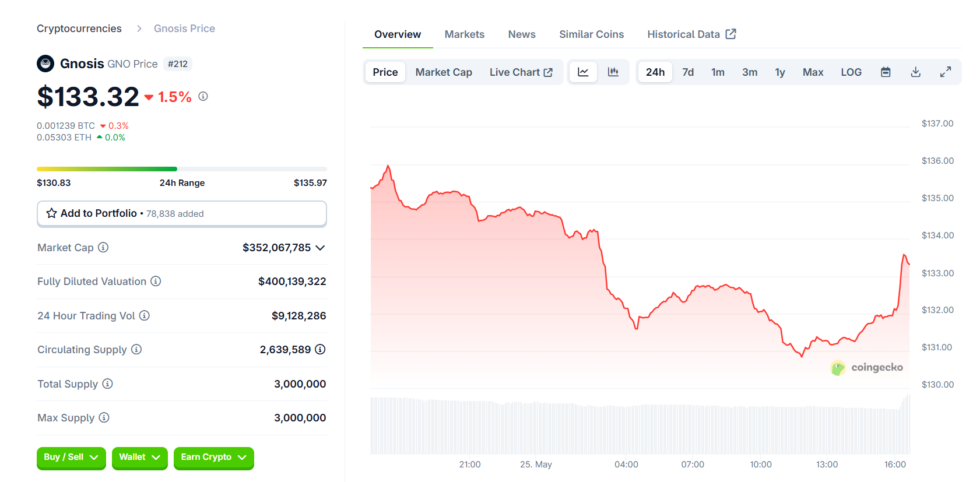
Task: Expand chart to fullscreen
Action: pyautogui.click(x=946, y=72)
